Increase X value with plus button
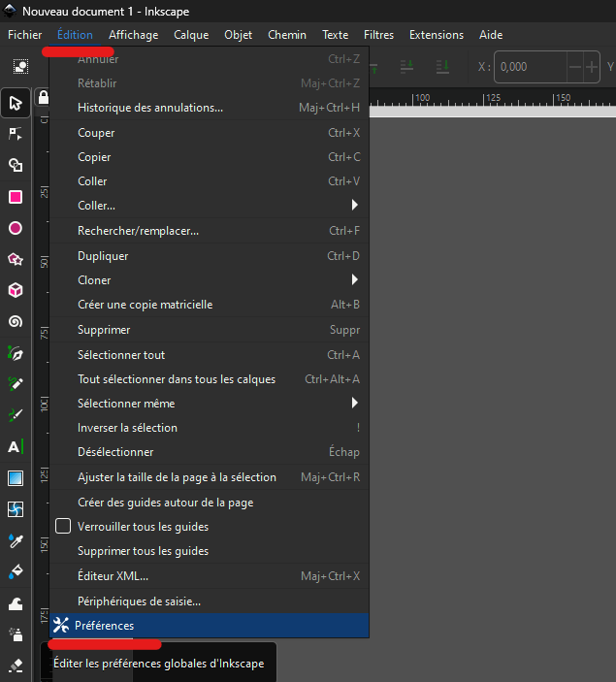Viewport: 616px width, 682px height. click(591, 67)
